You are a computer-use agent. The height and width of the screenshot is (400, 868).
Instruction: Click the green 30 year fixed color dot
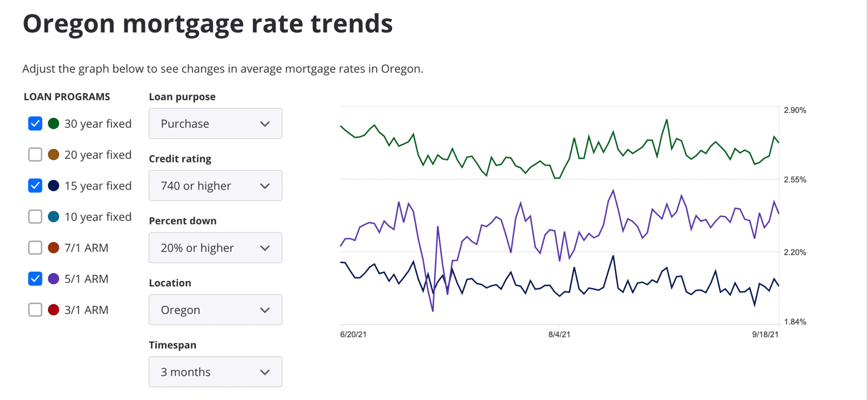(x=53, y=123)
